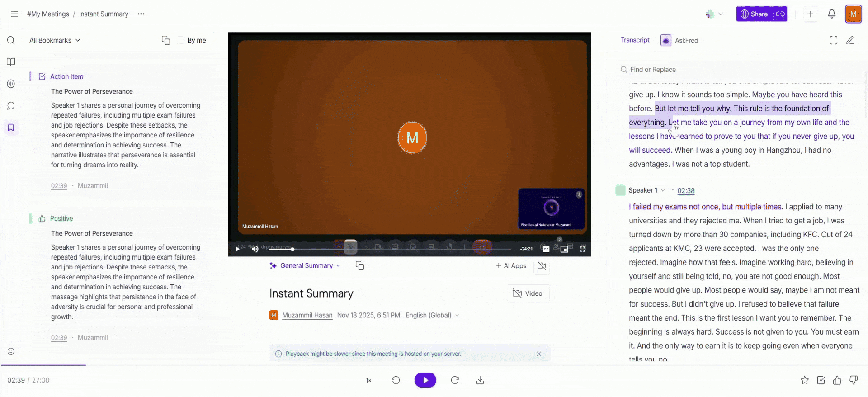Viewport: 868px width, 397px height.
Task: Click the plus button in header
Action: 810,14
